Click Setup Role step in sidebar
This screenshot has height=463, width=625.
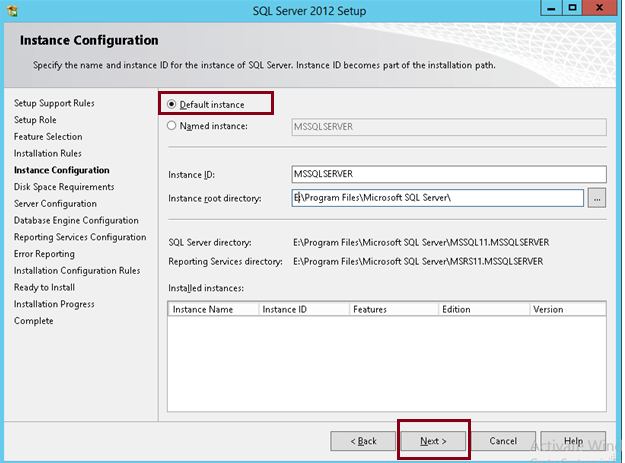pyautogui.click(x=35, y=120)
